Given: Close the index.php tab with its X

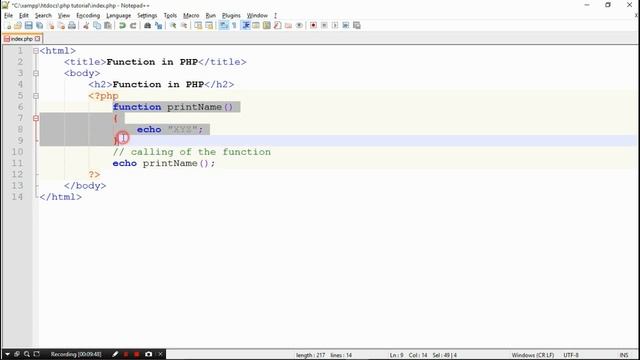Looking at the screenshot, I should point(38,39).
